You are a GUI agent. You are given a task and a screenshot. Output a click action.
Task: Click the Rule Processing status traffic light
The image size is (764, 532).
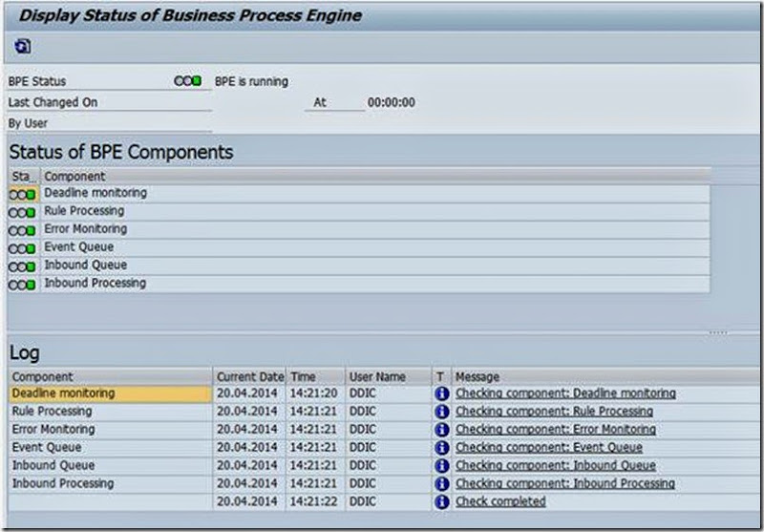click(x=22, y=213)
